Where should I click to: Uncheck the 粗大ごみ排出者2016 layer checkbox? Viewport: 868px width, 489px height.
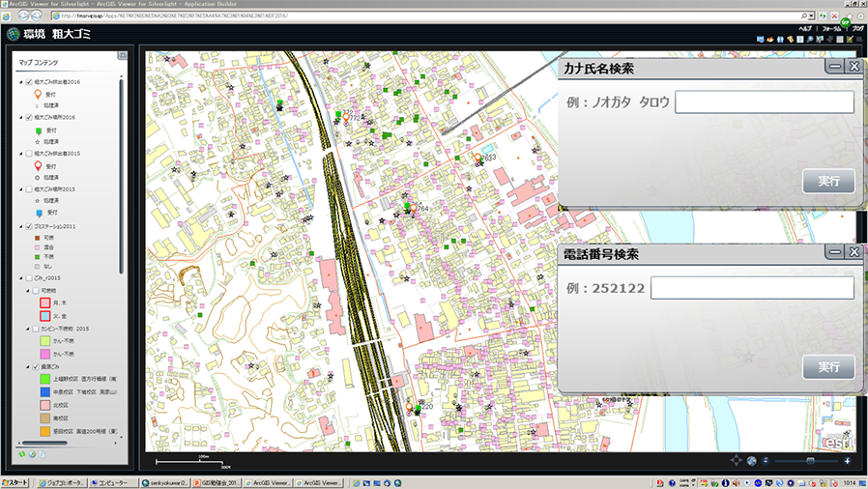pyautogui.click(x=28, y=82)
